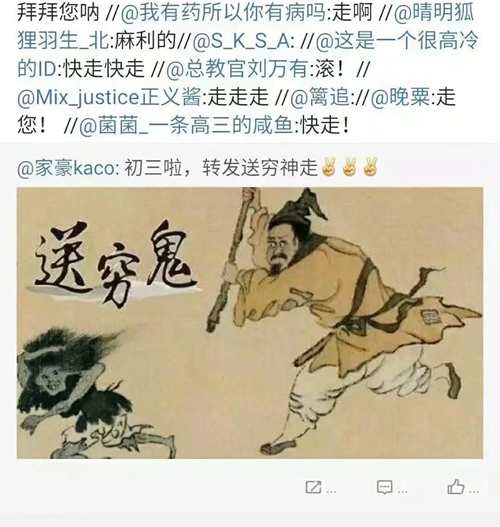Visit @Mix_justice正义酱 profile
The image size is (500, 527).
(x=109, y=97)
